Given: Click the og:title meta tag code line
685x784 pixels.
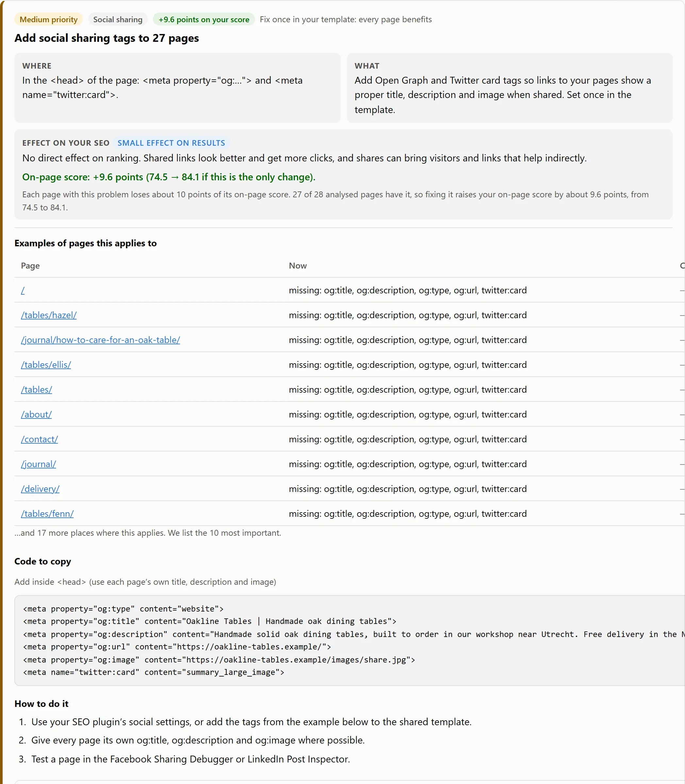Looking at the screenshot, I should (x=209, y=622).
